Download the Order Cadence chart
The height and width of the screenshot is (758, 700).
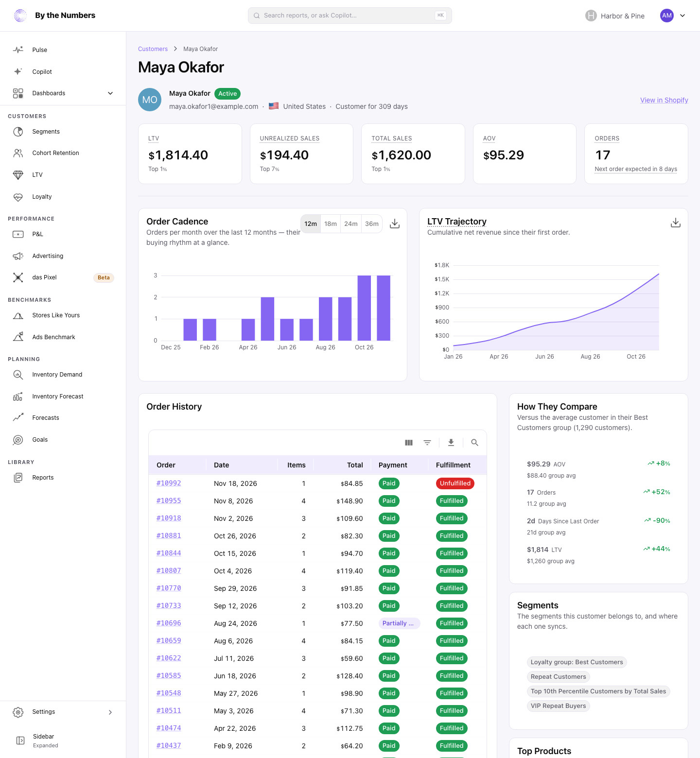click(x=395, y=224)
